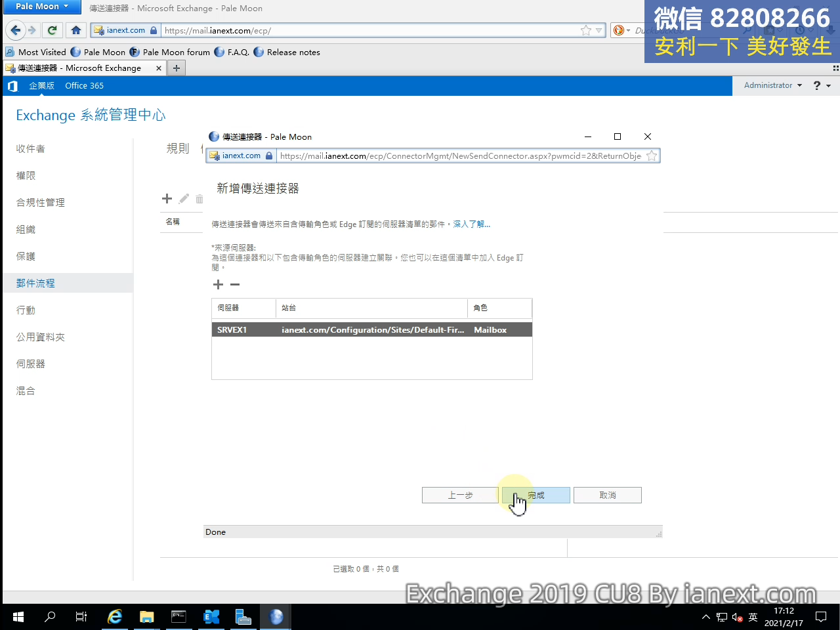Viewport: 840px width, 630px height.
Task: Click the 上一步 back button
Action: point(460,495)
